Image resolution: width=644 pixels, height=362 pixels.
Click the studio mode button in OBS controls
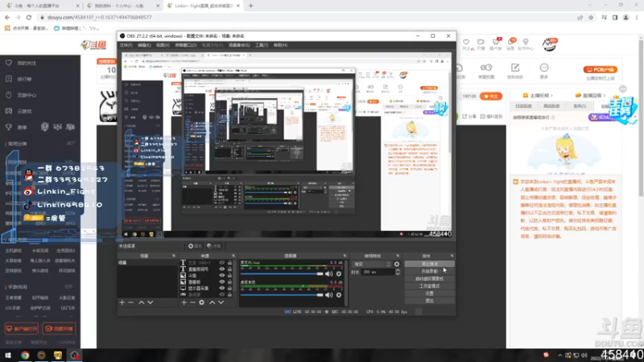click(430, 286)
